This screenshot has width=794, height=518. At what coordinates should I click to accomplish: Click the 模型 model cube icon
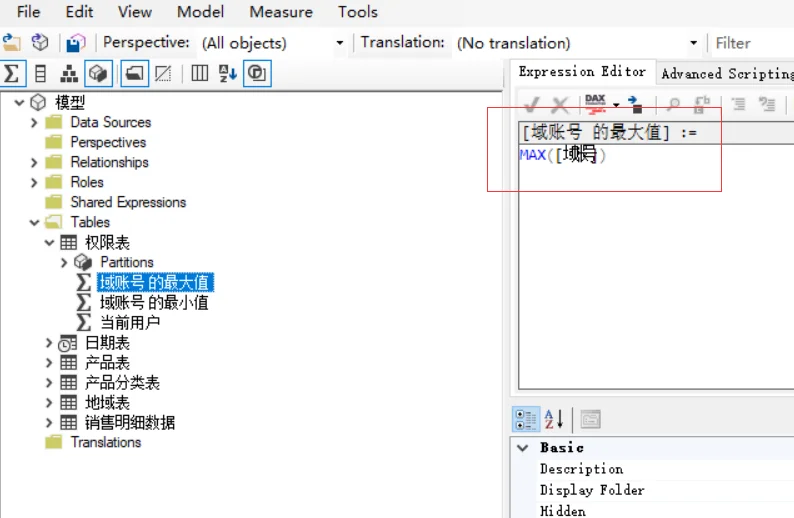point(38,102)
